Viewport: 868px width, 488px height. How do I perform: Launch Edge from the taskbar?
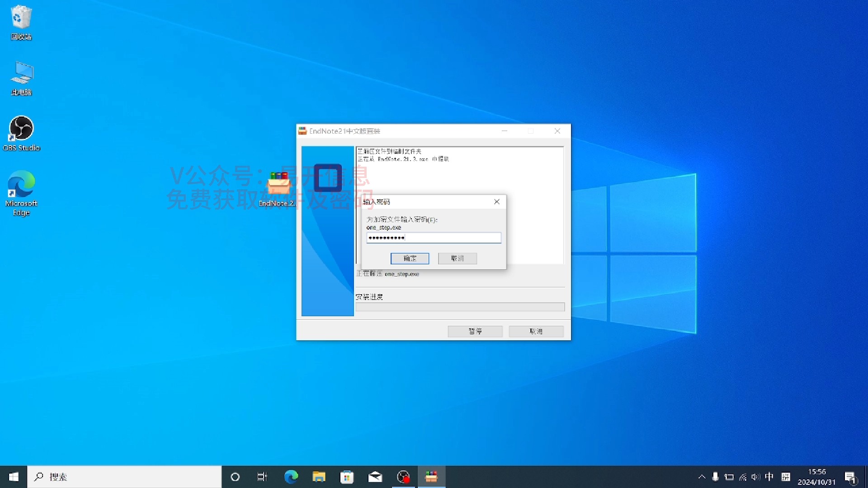(291, 477)
